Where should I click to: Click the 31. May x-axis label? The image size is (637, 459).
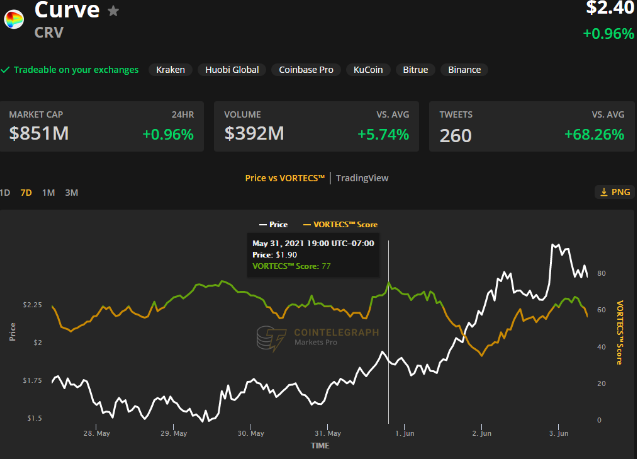click(328, 433)
